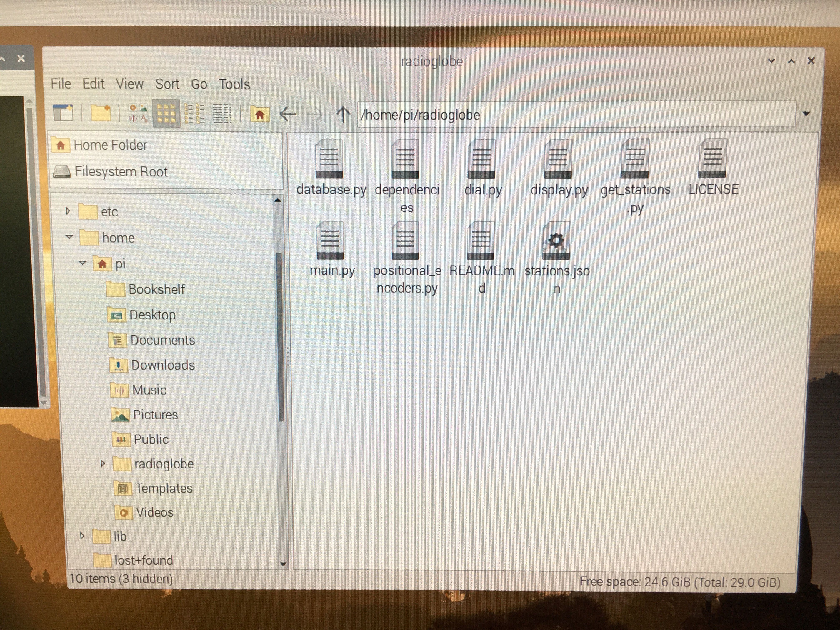The width and height of the screenshot is (840, 630).
Task: Expand the etc folder in the tree
Action: [x=67, y=211]
